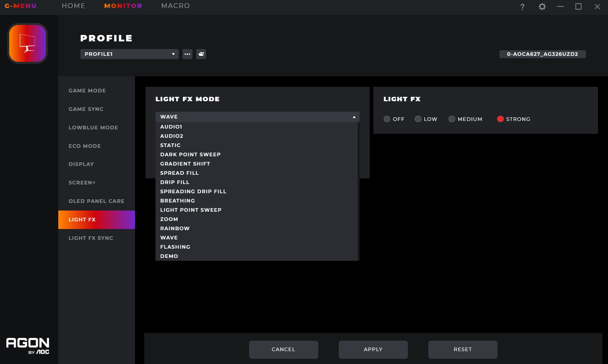Click the profile more options ellipsis icon
Image resolution: width=608 pixels, height=364 pixels.
pyautogui.click(x=187, y=54)
